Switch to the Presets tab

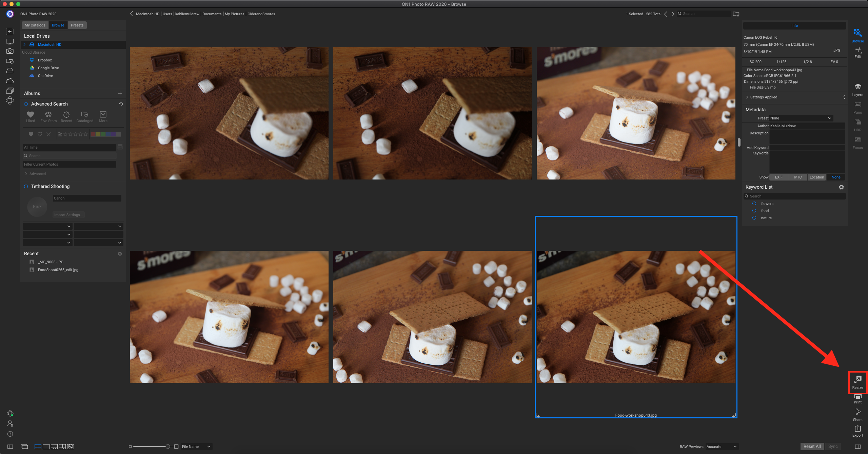[77, 25]
